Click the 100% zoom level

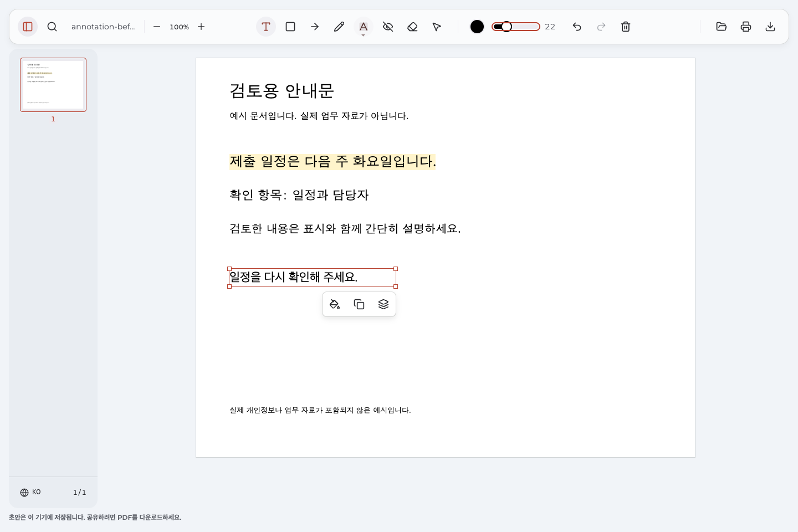tap(179, 27)
